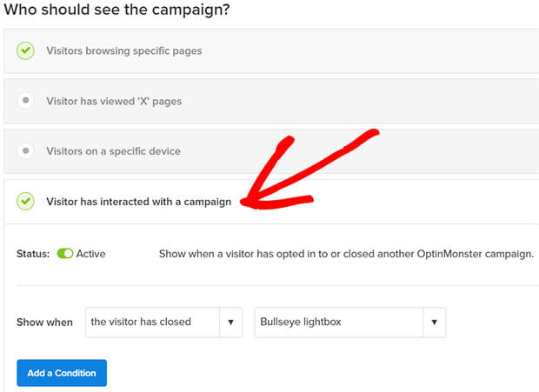Click green checkmark icon beside Visitors browsing specific pages
Screen dimensions: 539x392
click(x=25, y=50)
